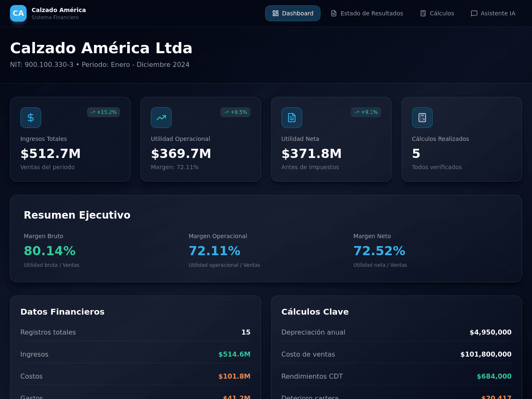Click the Margen Bruto 80.14% value
Screen dimensions: 532x399
pyautogui.click(x=49, y=251)
